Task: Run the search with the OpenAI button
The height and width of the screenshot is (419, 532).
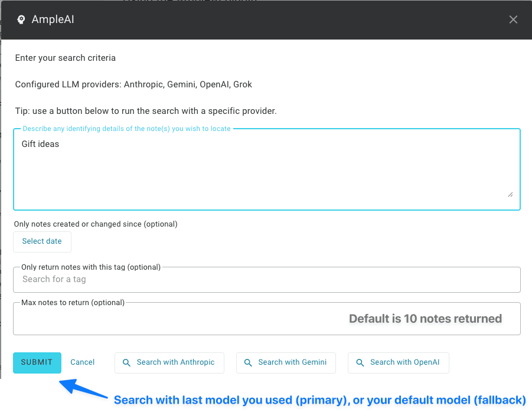Action: pos(399,362)
